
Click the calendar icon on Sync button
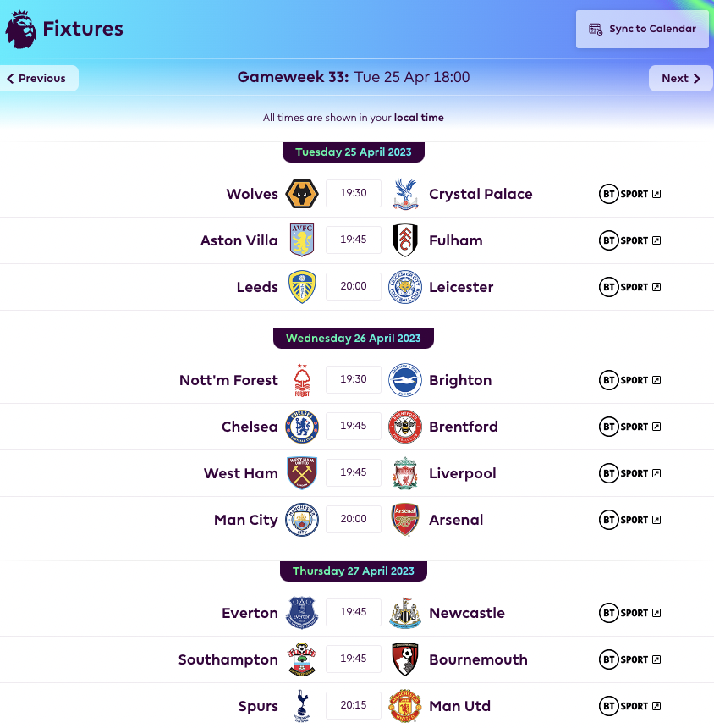pos(595,28)
